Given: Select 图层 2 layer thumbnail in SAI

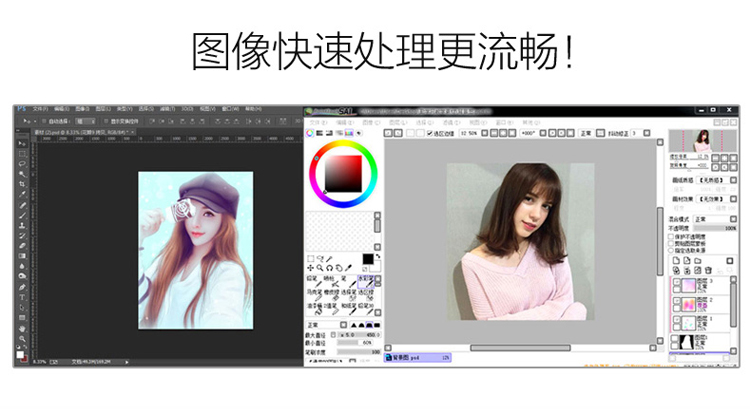Looking at the screenshot, I should point(688,304).
